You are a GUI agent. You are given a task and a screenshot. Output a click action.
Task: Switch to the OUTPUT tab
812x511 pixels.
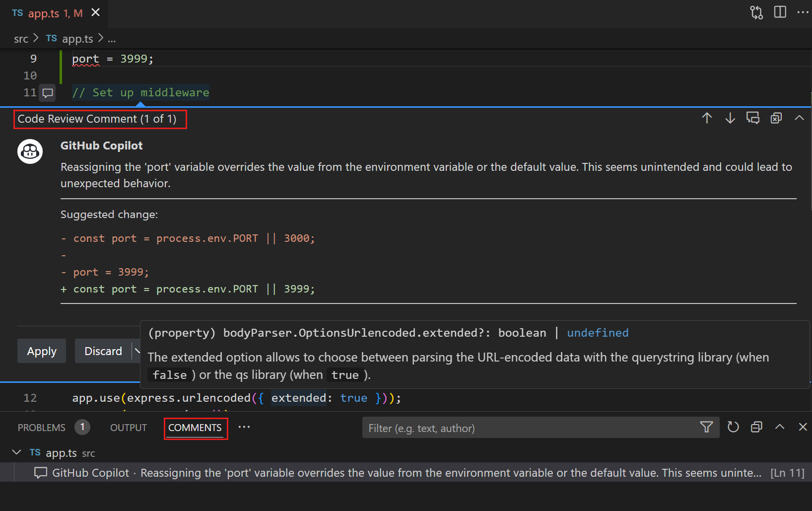[128, 427]
